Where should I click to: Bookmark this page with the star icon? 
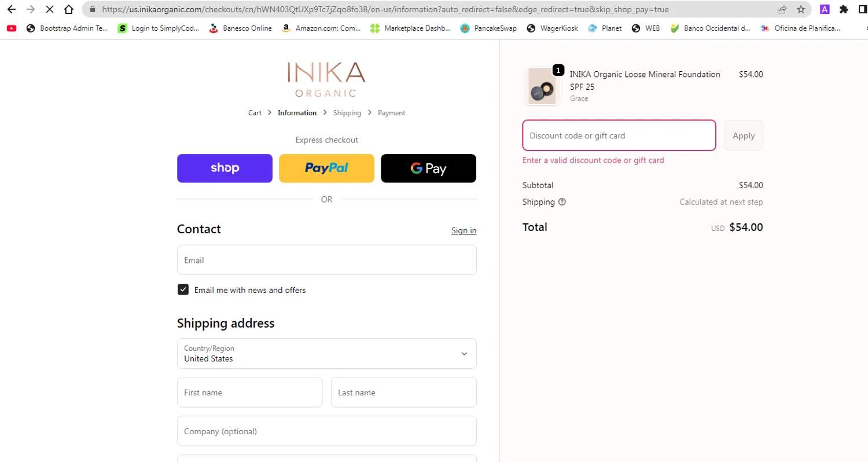(x=801, y=9)
